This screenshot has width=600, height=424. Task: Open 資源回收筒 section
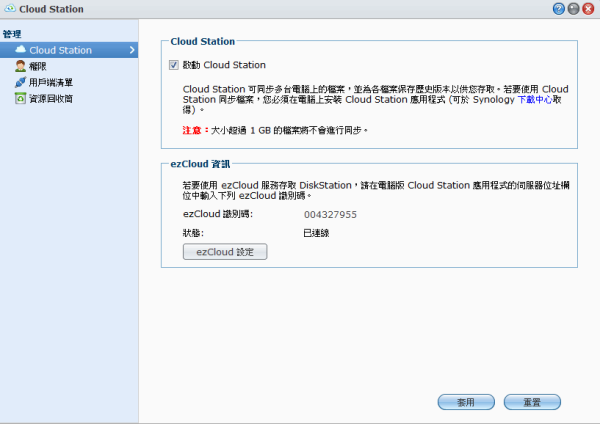(50, 98)
